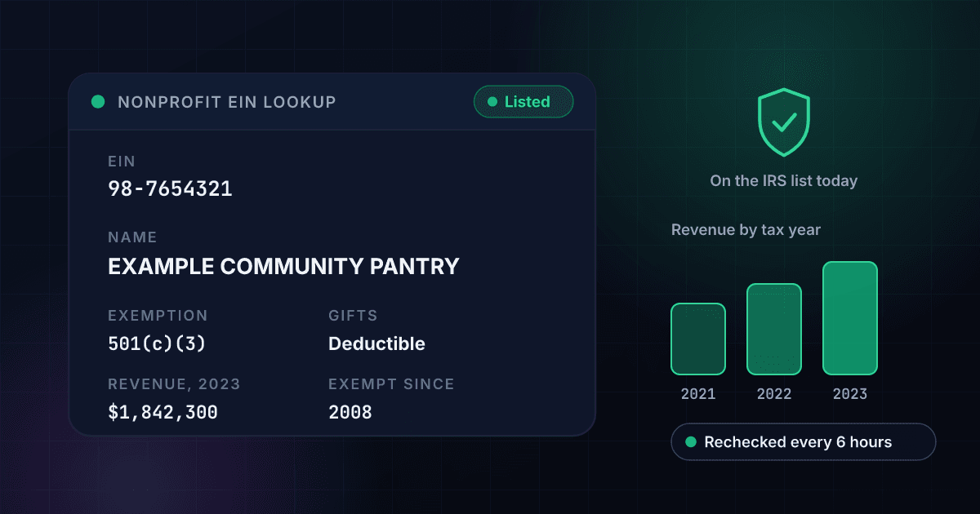
Task: Click the "Revenue by tax year" chart heading
Action: [x=746, y=230]
